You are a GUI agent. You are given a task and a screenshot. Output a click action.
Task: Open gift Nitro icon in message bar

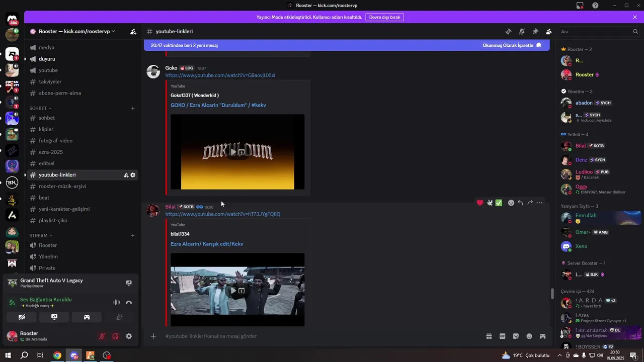tap(489, 336)
